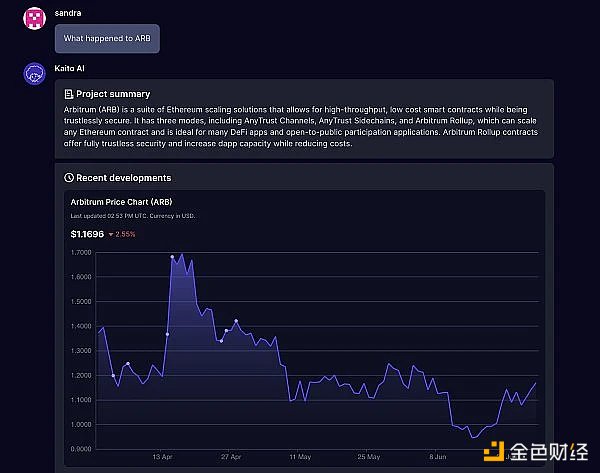The width and height of the screenshot is (600, 473).
Task: Click the Project summary document icon
Action: (x=68, y=94)
